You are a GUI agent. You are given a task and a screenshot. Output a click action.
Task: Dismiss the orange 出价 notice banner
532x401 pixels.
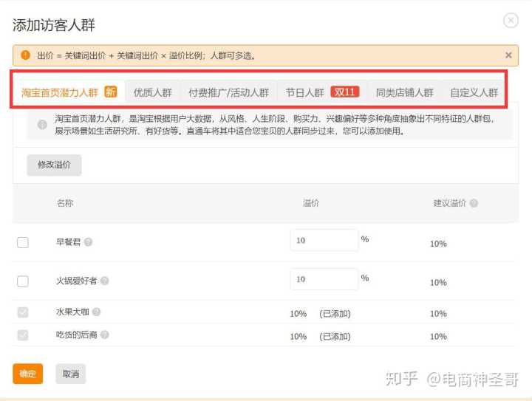(x=508, y=55)
